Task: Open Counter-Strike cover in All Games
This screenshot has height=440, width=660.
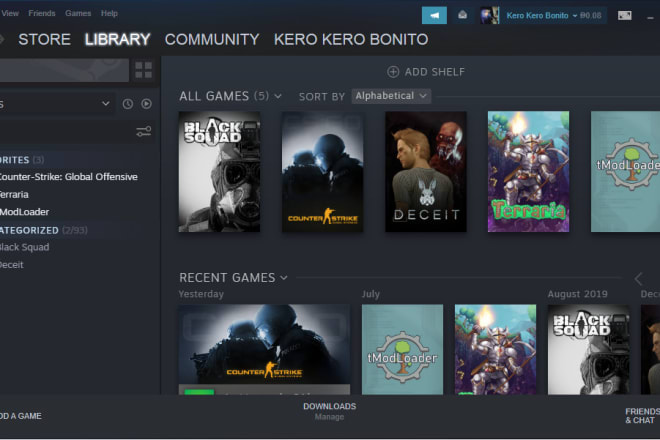Action: (x=322, y=172)
